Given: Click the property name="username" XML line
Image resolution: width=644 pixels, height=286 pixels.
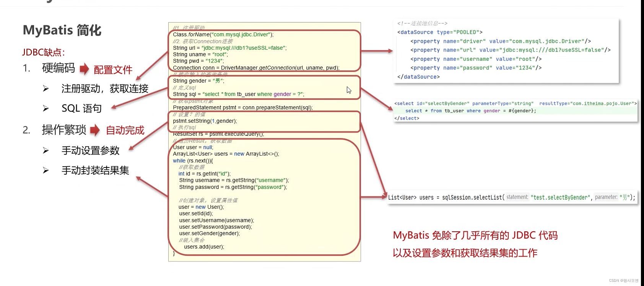Looking at the screenshot, I should coord(476,59).
